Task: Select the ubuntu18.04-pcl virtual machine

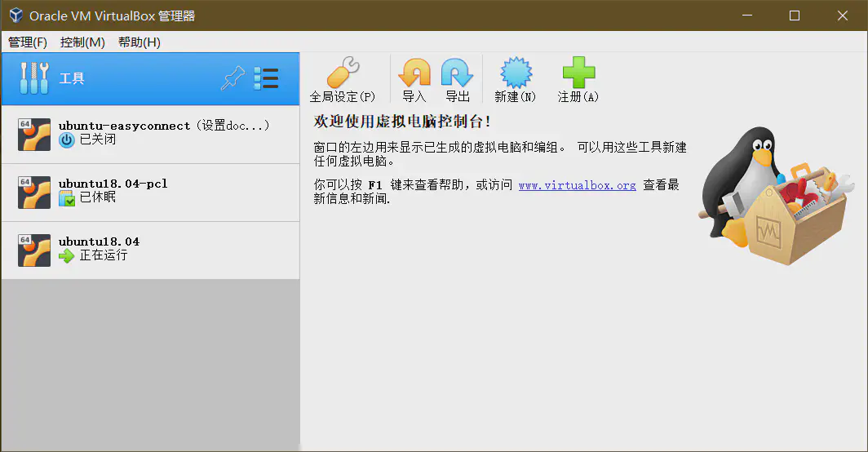Action: coord(163,192)
